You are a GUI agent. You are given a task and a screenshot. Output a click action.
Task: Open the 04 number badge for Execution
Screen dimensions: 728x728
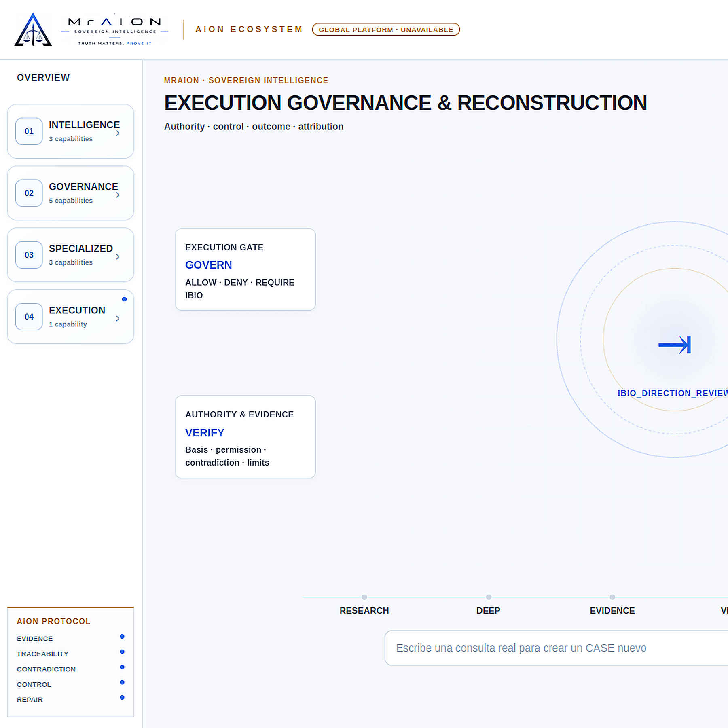tap(29, 317)
